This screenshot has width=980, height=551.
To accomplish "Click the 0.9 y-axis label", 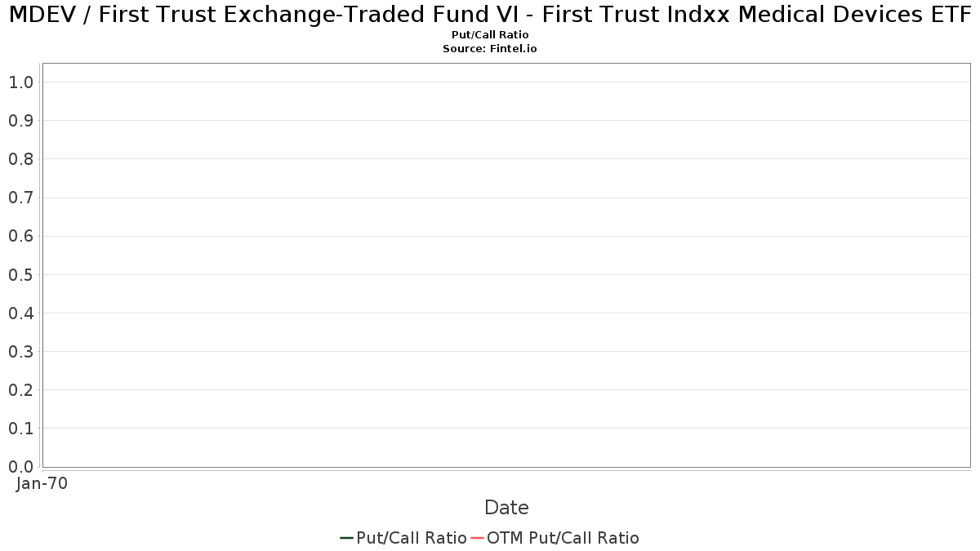I will (x=20, y=121).
